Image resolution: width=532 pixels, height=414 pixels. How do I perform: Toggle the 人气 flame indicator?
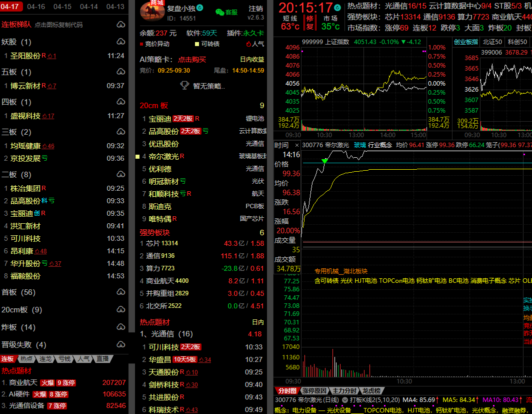pos(248,44)
